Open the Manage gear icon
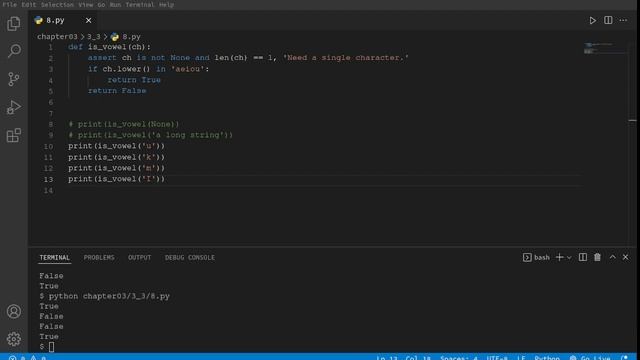 13,339
